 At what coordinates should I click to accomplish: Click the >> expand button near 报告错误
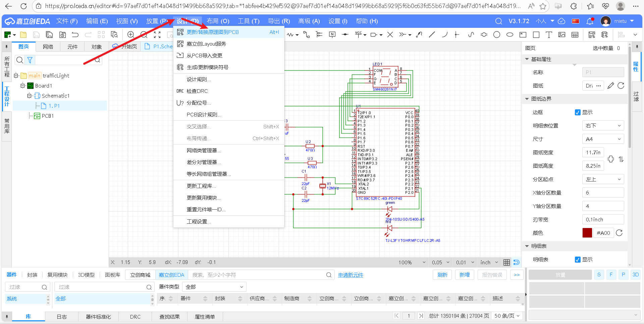click(x=517, y=275)
